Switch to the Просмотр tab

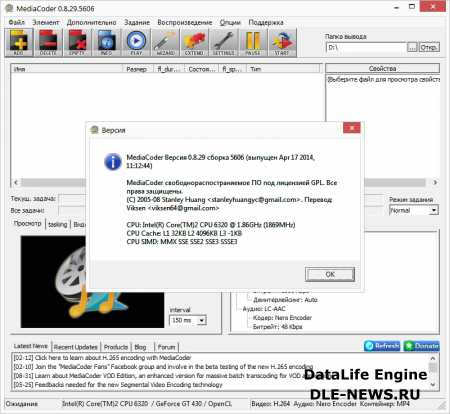pos(28,224)
